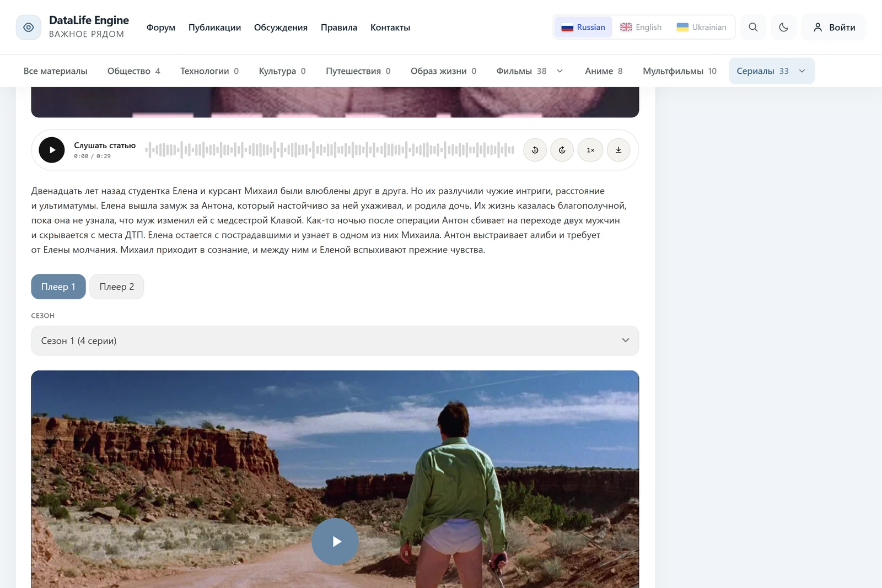The width and height of the screenshot is (882, 588).
Task: Switch language to English
Action: point(641,27)
